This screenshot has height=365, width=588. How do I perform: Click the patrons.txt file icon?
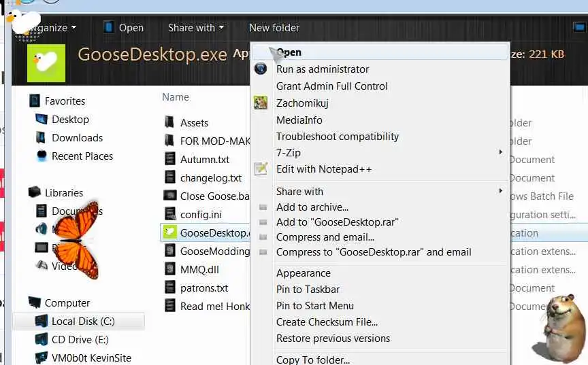click(x=170, y=287)
